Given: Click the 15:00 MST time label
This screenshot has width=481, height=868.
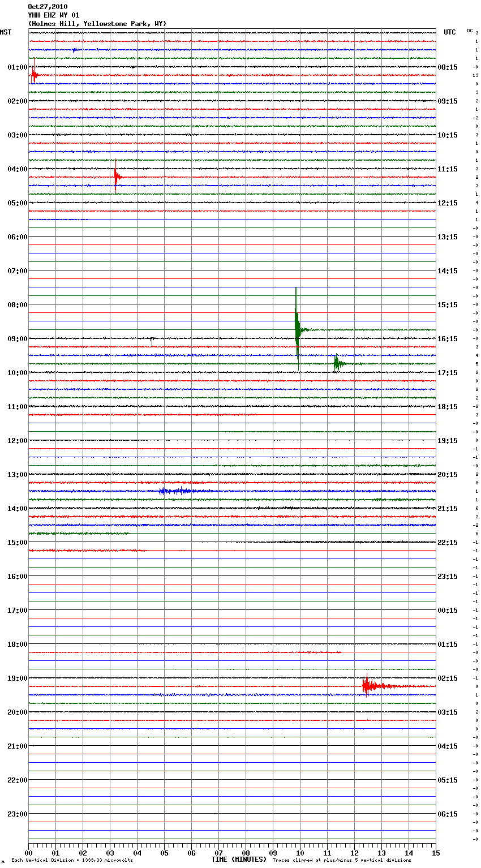Looking at the screenshot, I should tap(18, 543).
